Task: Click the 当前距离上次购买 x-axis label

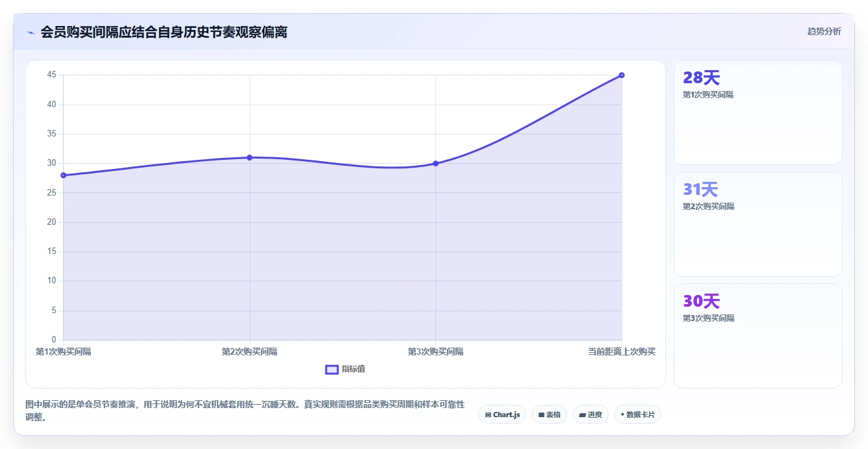Action: pyautogui.click(x=622, y=352)
